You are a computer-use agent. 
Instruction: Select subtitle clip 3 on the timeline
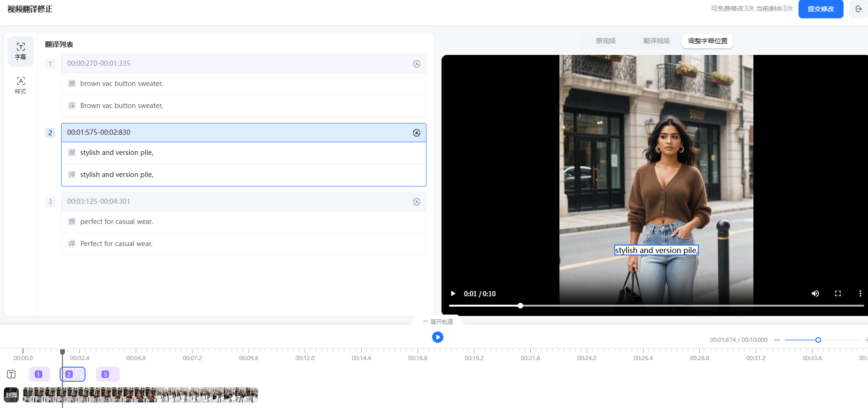click(x=107, y=374)
